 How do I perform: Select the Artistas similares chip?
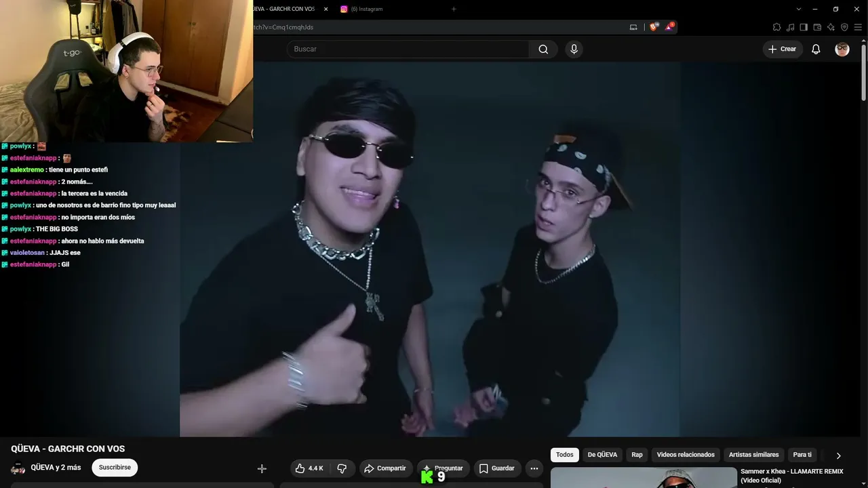tap(753, 455)
